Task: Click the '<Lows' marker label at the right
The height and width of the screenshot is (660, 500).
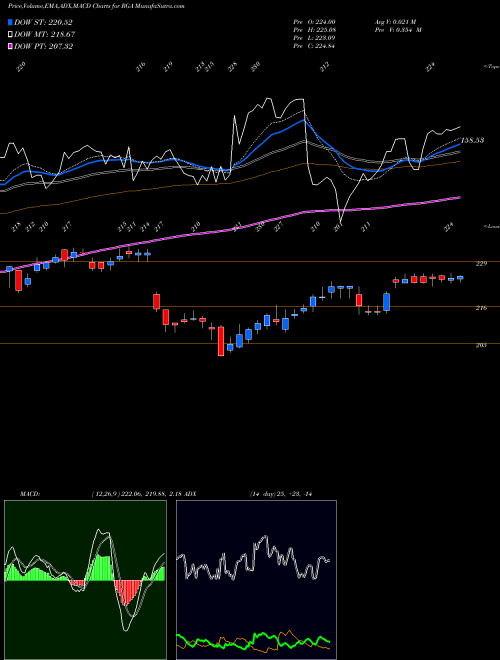Action: (x=492, y=226)
